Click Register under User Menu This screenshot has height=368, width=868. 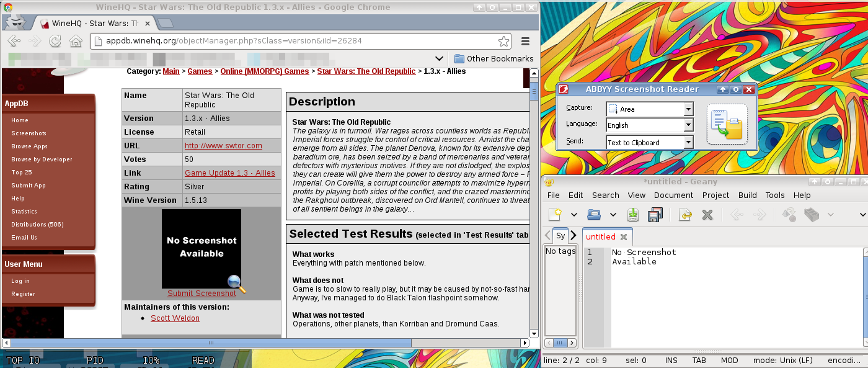[23, 294]
